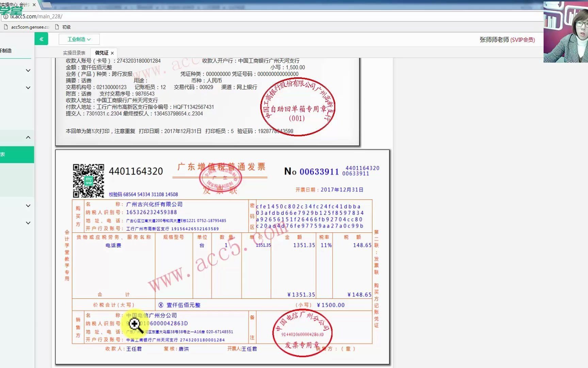Click amount total ¥1351.35
Screen dimensions: 588x368
click(x=301, y=295)
